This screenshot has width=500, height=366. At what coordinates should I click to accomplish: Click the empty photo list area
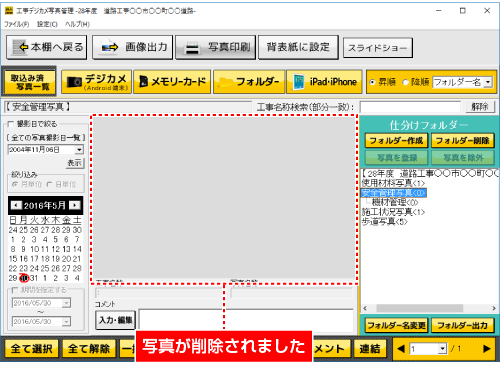pyautogui.click(x=224, y=197)
